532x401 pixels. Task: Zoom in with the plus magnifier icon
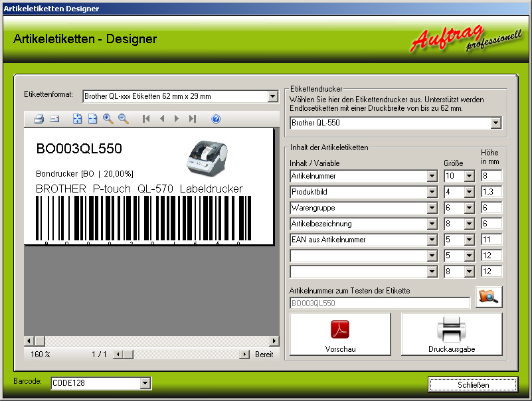click(108, 119)
